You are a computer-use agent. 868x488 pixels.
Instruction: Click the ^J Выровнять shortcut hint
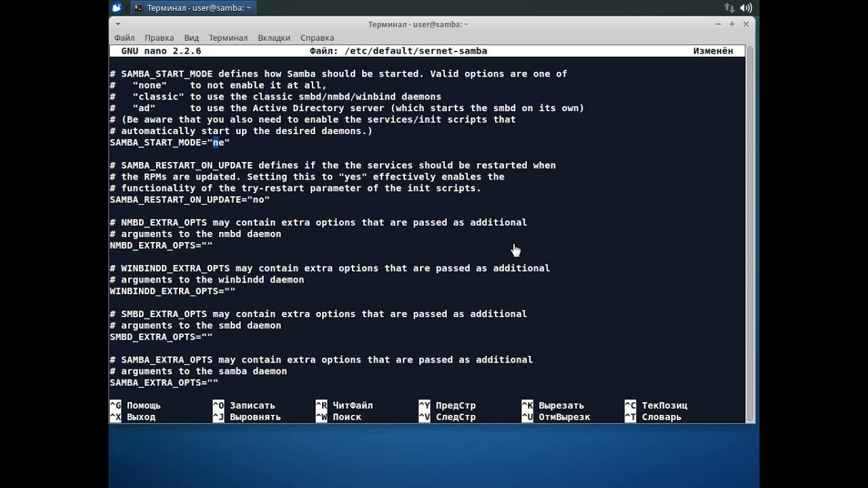(247, 418)
